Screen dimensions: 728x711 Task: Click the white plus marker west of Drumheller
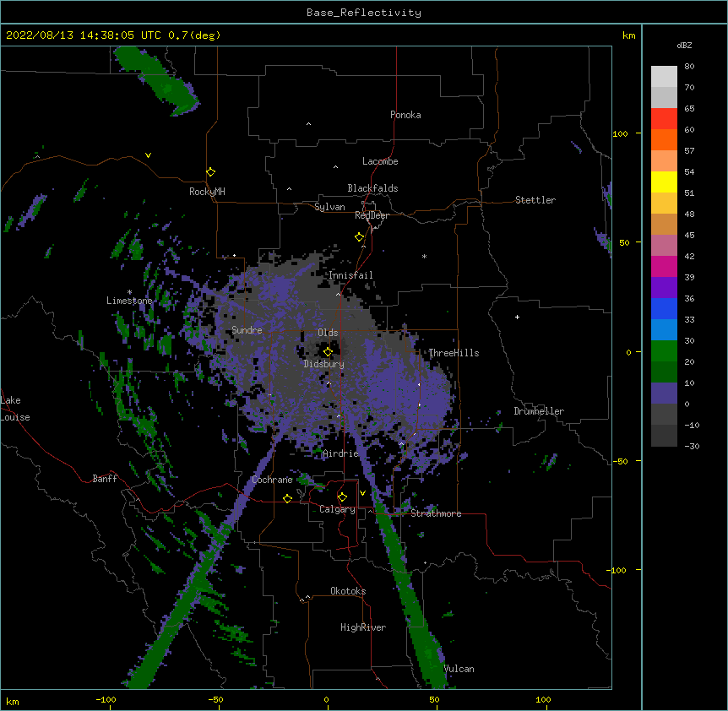tap(517, 317)
